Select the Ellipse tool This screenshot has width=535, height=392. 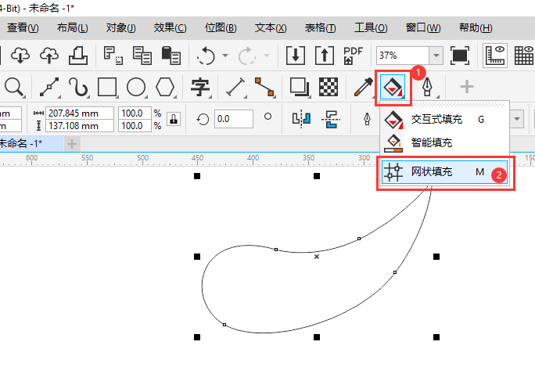click(136, 87)
